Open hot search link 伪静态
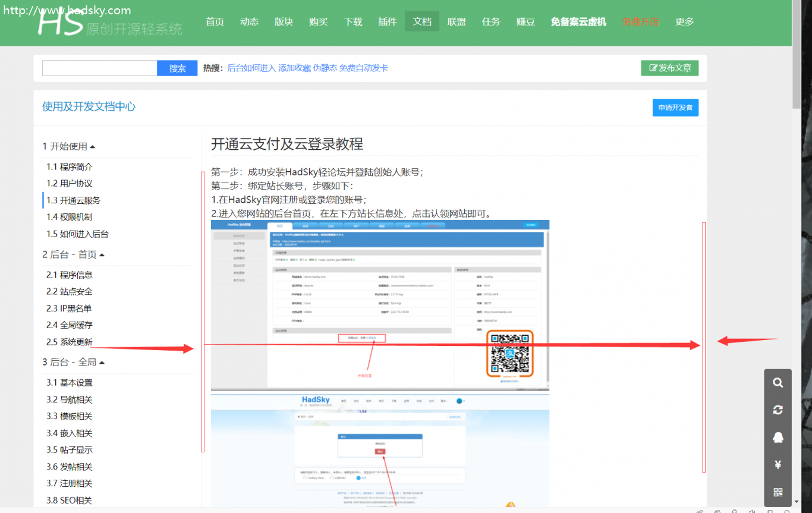This screenshot has width=812, height=513. [x=325, y=68]
